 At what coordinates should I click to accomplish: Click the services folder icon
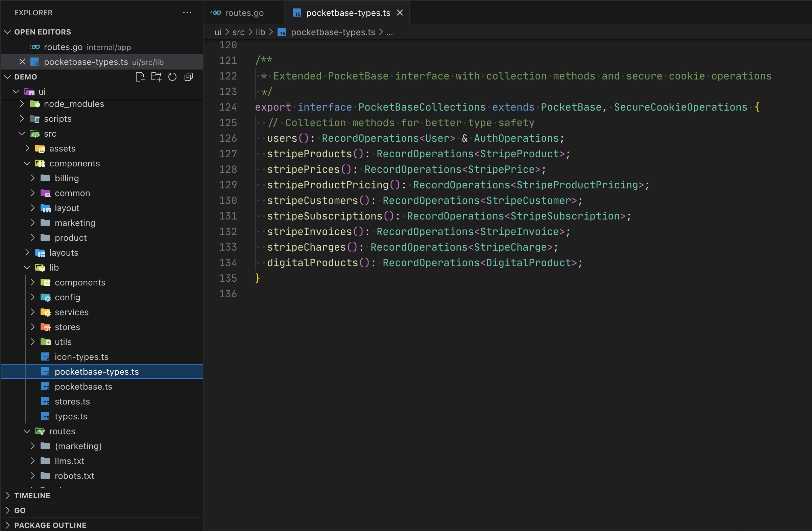[x=45, y=312]
